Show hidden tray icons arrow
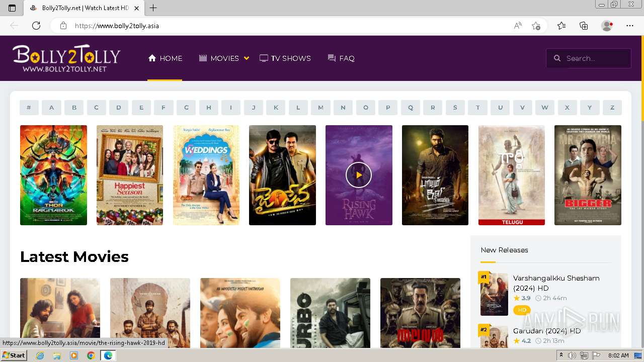Viewport: 644px width, 362px height. tap(561, 355)
